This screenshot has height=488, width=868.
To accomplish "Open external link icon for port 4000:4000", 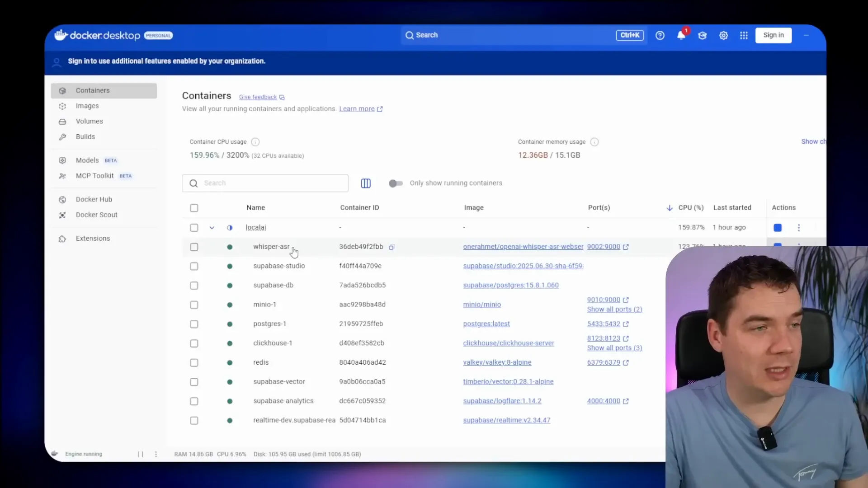I will pos(626,401).
